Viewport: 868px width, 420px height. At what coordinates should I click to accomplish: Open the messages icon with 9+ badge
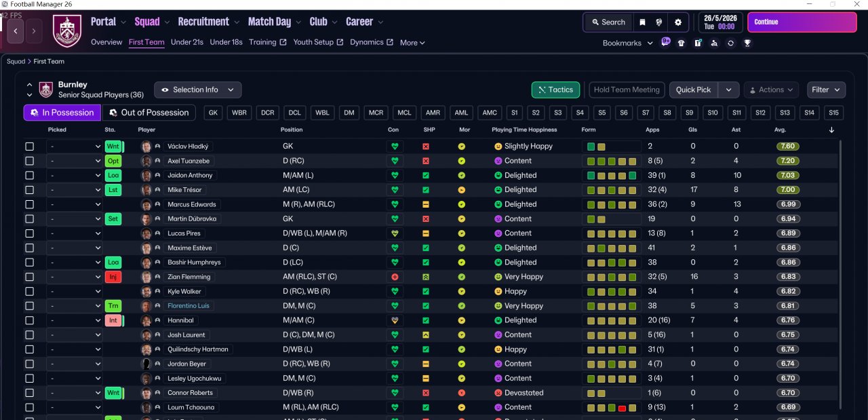click(x=665, y=42)
